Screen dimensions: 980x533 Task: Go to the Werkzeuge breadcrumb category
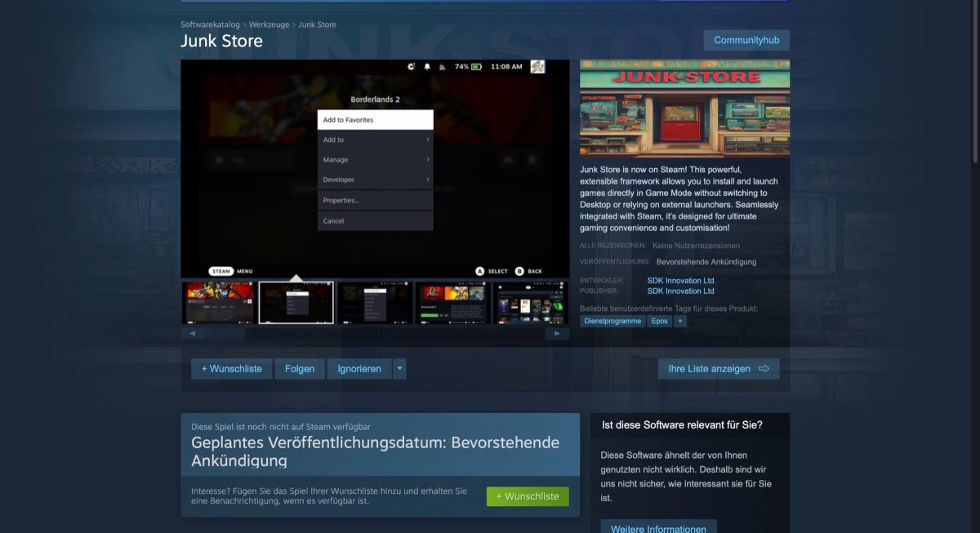coord(269,24)
